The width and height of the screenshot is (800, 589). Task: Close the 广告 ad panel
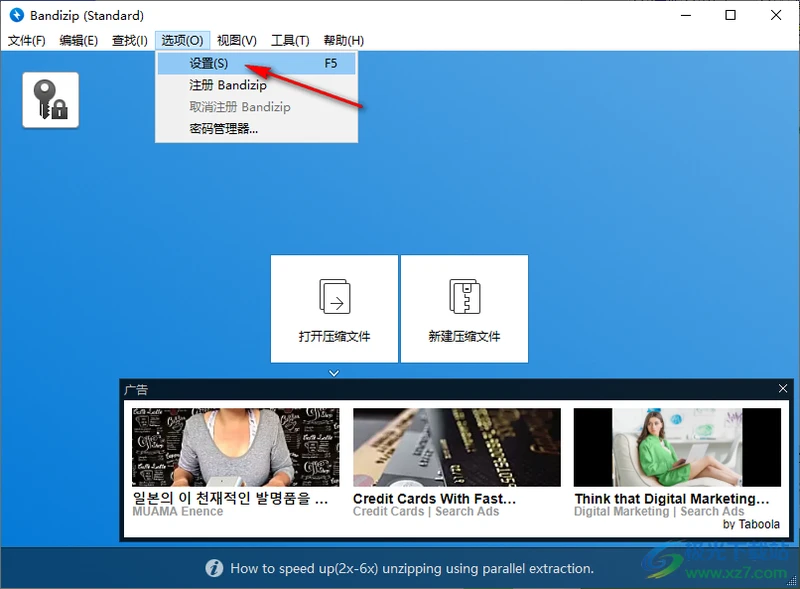coord(783,389)
